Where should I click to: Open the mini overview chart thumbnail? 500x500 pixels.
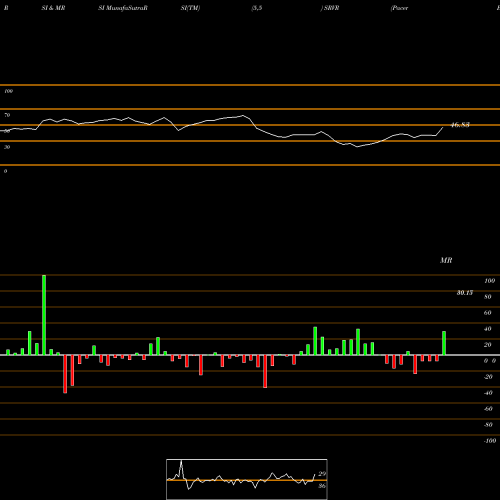click(x=247, y=479)
